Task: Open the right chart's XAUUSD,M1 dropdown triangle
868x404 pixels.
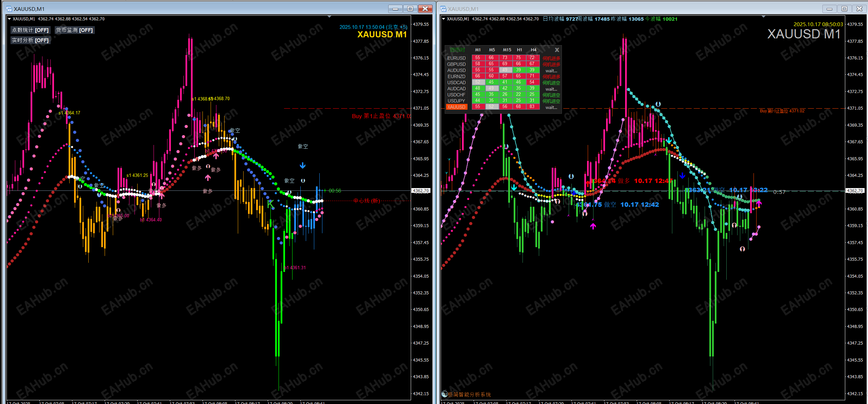Action: click(444, 19)
